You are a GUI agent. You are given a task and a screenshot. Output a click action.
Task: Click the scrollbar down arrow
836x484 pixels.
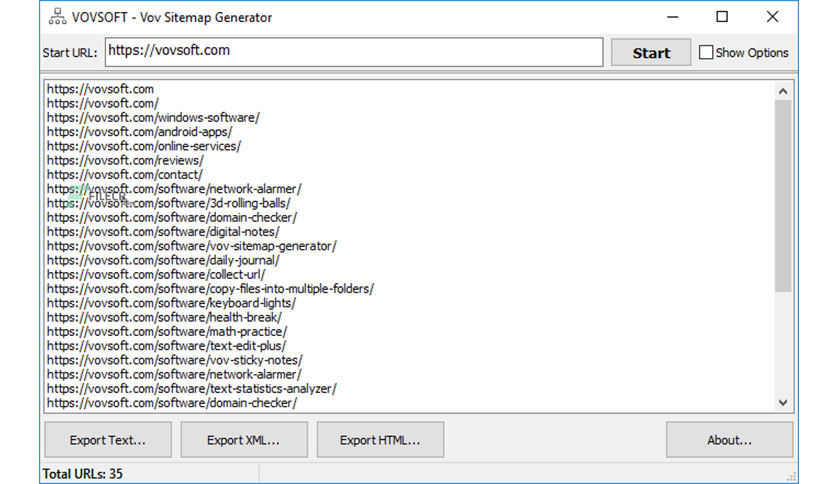[783, 402]
